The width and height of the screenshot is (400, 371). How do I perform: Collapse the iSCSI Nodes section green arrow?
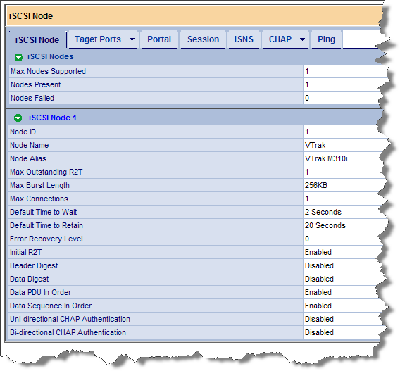pyautogui.click(x=19, y=57)
